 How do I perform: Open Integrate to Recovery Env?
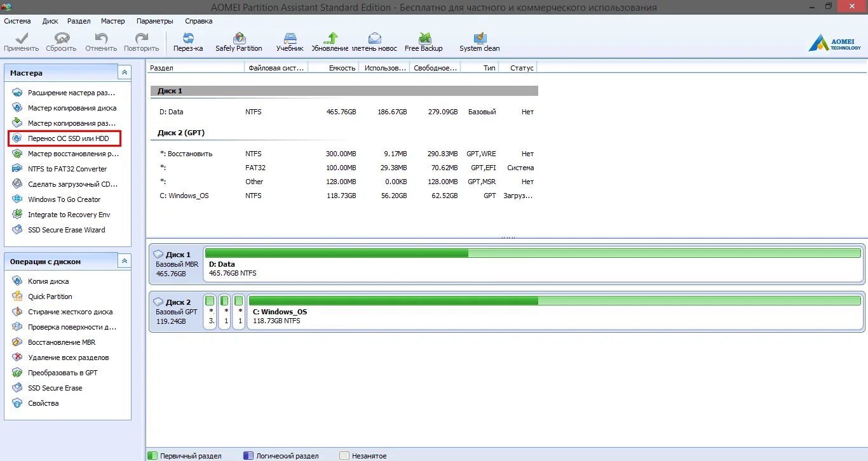tap(62, 215)
